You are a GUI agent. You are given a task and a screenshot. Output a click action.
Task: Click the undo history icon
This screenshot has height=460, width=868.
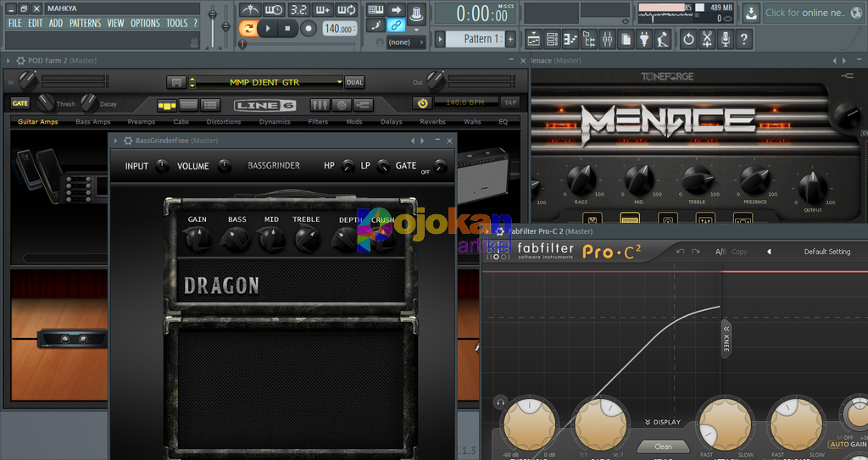tap(688, 39)
